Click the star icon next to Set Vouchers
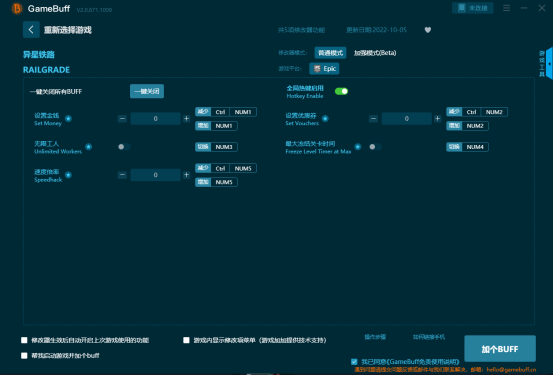Viewport: 554px width, 376px height. [325, 119]
